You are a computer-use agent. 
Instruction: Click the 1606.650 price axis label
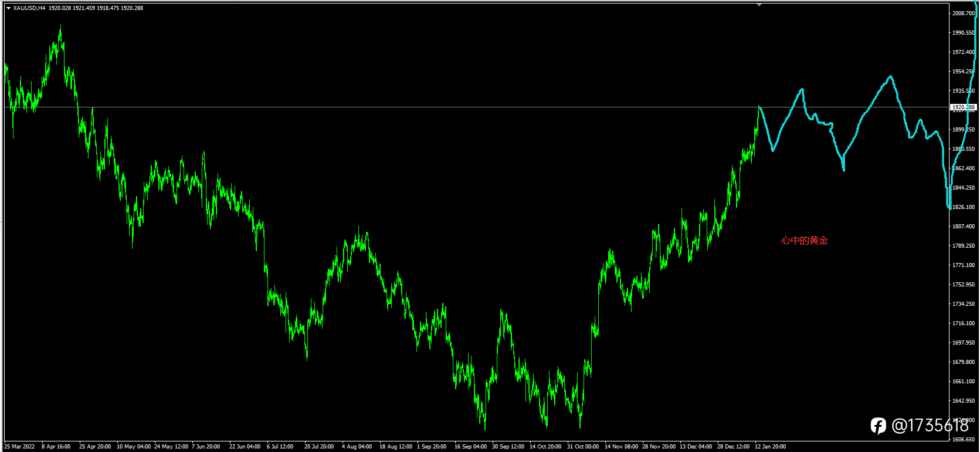click(x=964, y=440)
